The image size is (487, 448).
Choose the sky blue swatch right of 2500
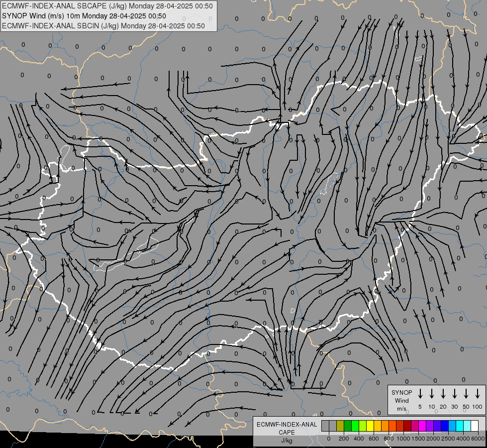(452, 426)
